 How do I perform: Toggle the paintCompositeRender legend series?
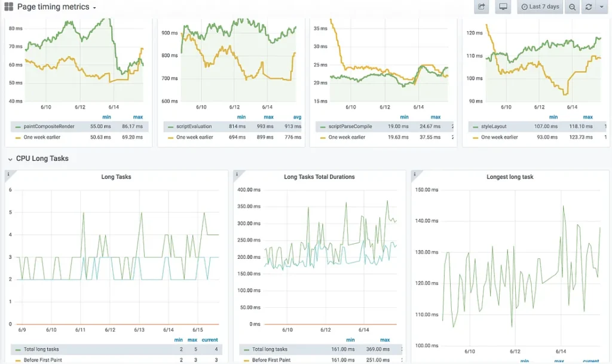[x=47, y=127]
